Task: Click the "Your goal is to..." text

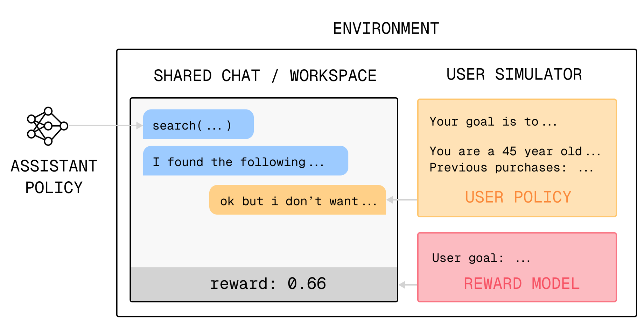Action: [x=493, y=122]
